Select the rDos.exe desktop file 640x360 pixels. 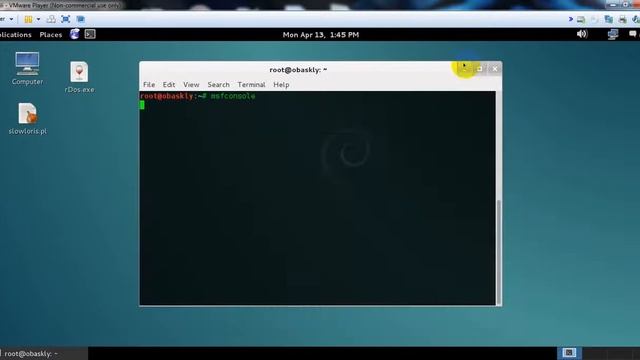pyautogui.click(x=79, y=77)
